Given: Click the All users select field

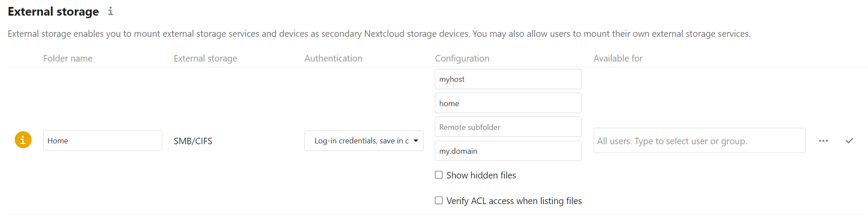Looking at the screenshot, I should (x=699, y=141).
